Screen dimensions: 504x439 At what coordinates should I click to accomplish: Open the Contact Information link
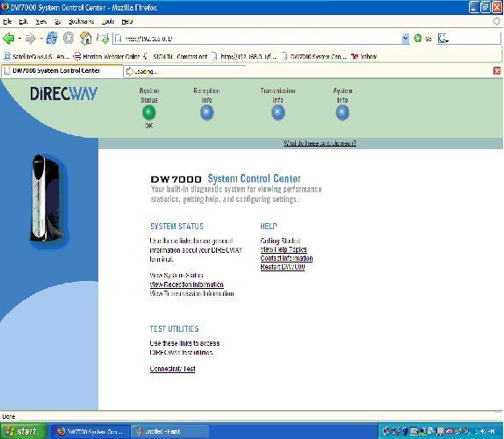click(286, 258)
